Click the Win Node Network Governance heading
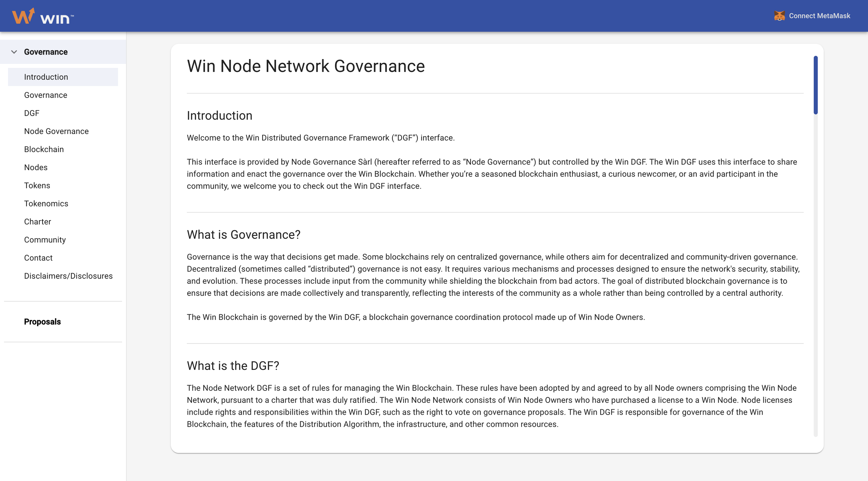868x481 pixels. pyautogui.click(x=306, y=66)
